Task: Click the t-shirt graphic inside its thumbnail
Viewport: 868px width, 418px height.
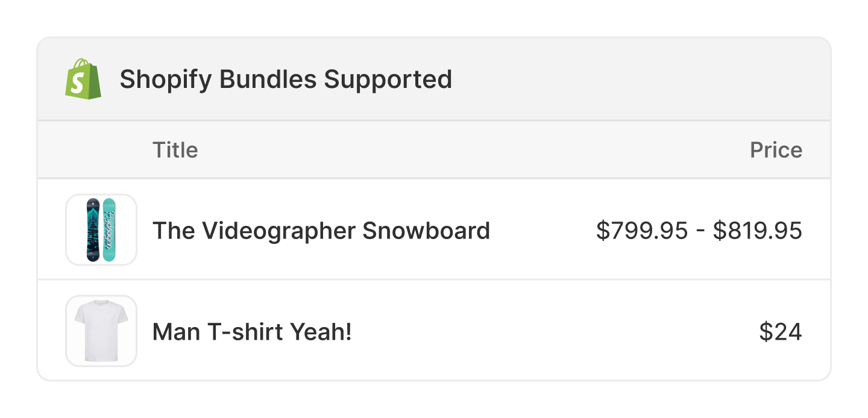Action: coord(101,331)
